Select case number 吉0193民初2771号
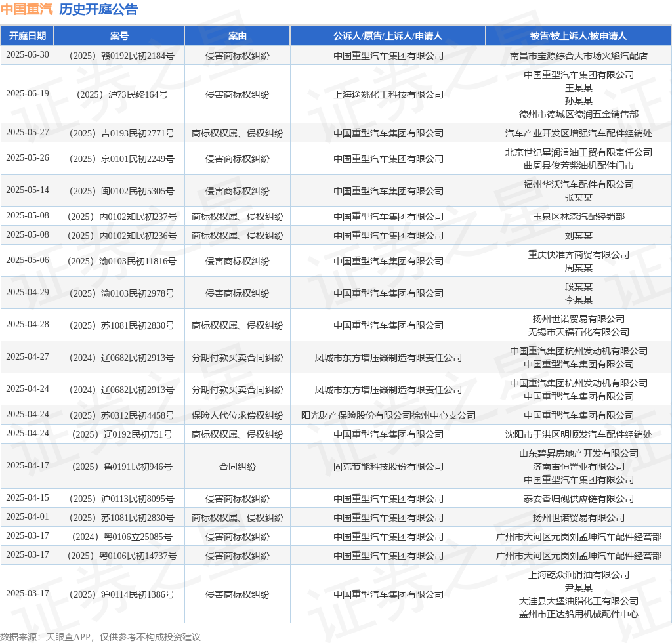The width and height of the screenshot is (672, 643). point(121,133)
